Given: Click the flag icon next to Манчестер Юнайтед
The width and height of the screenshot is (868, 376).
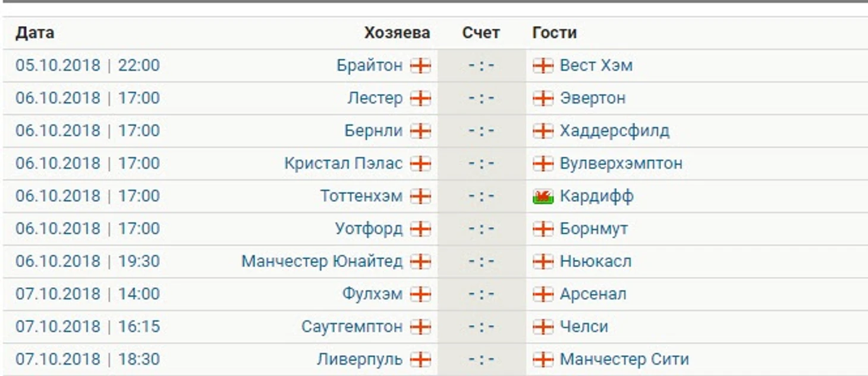Looking at the screenshot, I should pyautogui.click(x=421, y=262).
